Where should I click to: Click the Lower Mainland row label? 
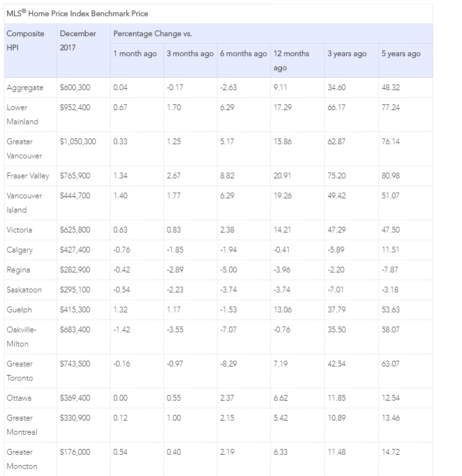click(x=23, y=115)
